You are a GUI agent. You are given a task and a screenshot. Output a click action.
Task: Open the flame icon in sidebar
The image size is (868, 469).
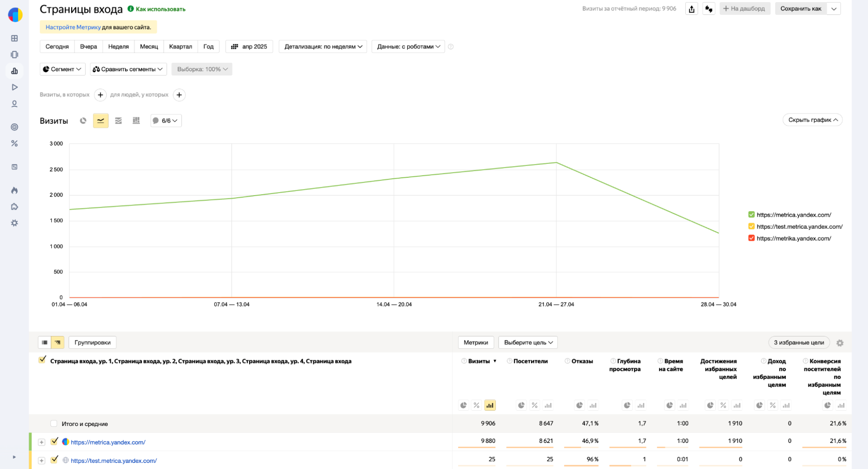click(14, 190)
